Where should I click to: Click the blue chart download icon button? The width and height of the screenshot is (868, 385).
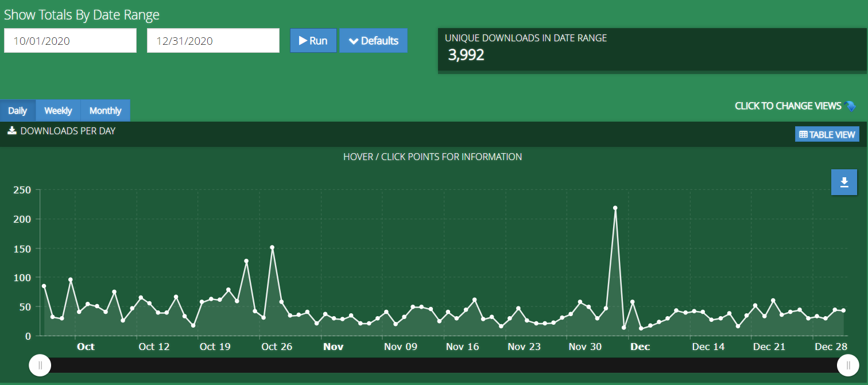click(844, 182)
